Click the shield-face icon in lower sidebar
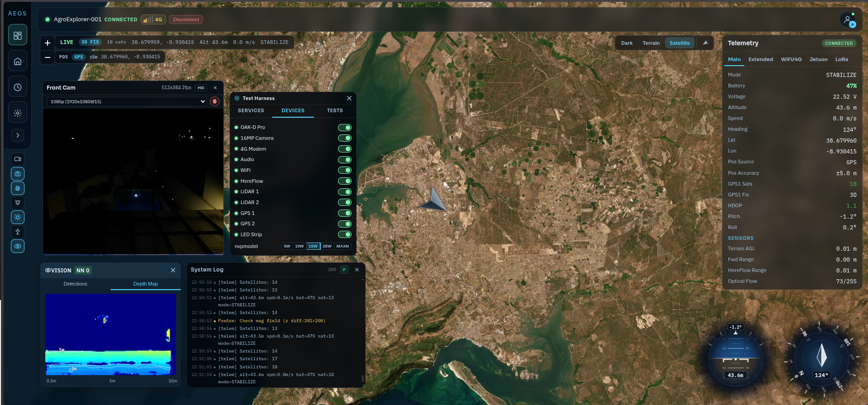Image resolution: width=868 pixels, height=405 pixels. 18,203
